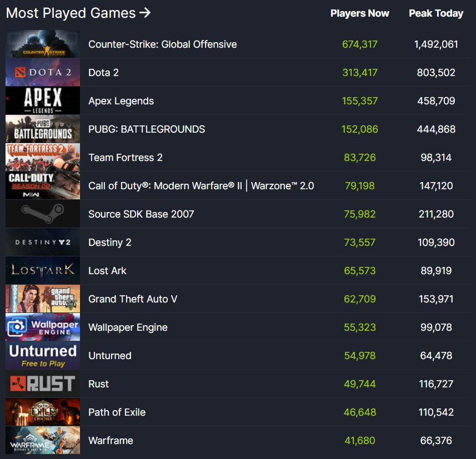Click the Warframe logo thumbnail

(x=43, y=441)
